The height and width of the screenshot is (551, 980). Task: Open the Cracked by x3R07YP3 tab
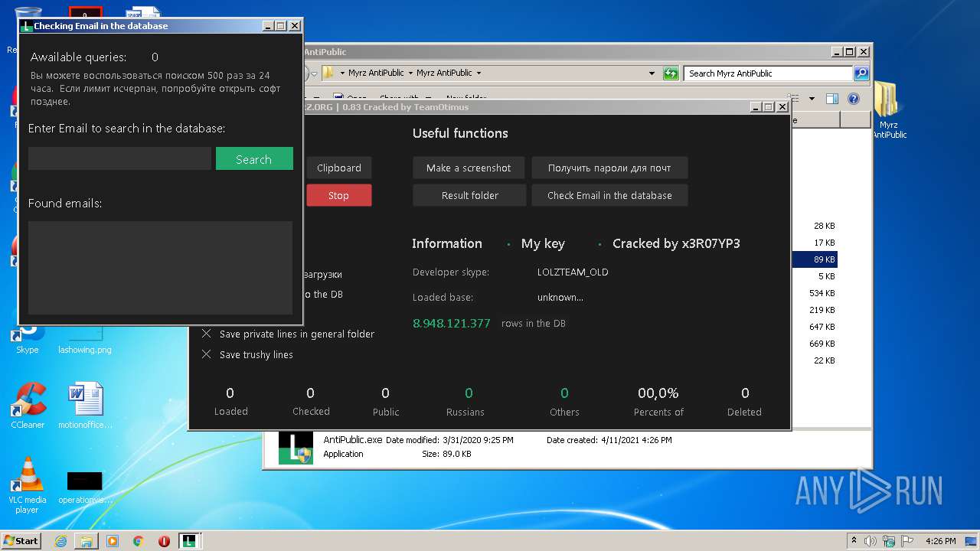[676, 243]
